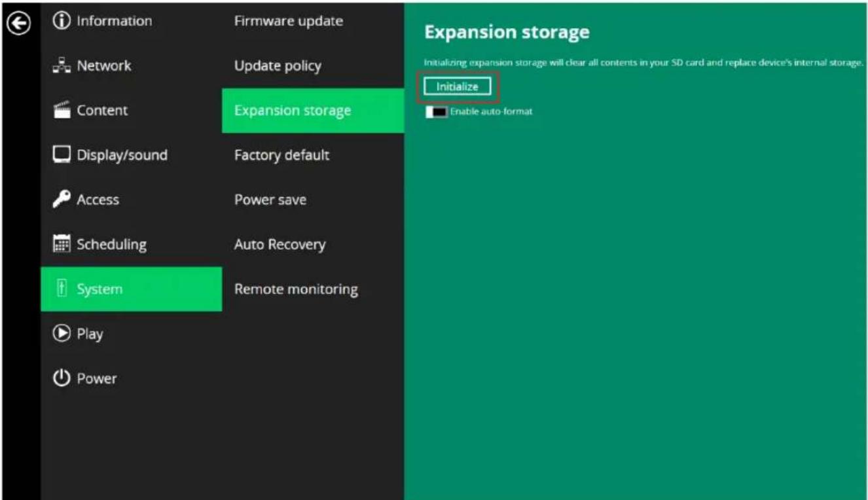Click the Power symbol icon

[x=62, y=378]
